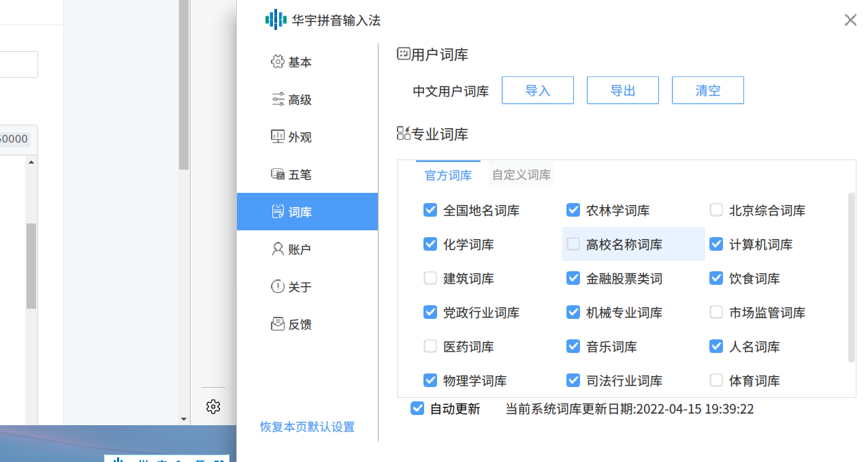Uncheck 音乐词库 checkbox
This screenshot has width=868, height=462.
[x=573, y=346]
